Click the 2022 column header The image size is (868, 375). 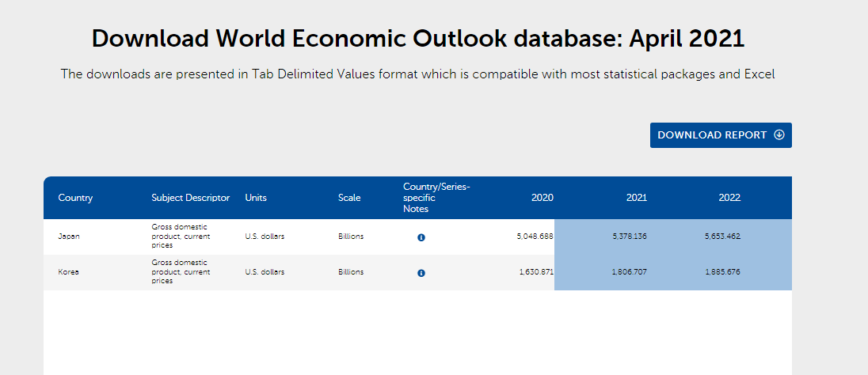(729, 198)
